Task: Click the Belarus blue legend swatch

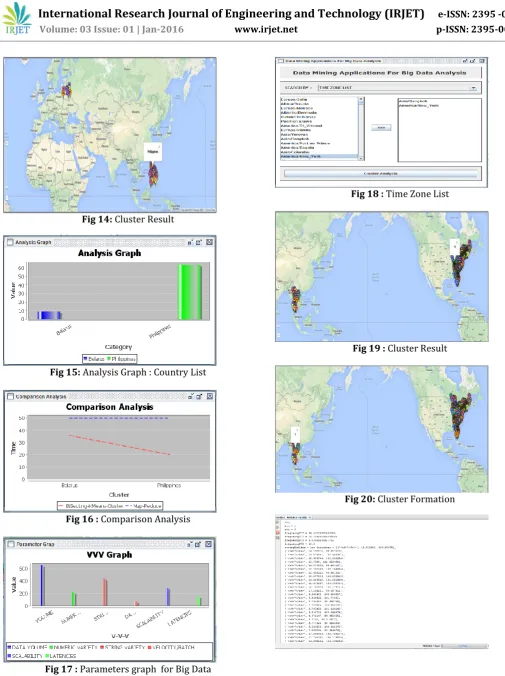Action: pos(85,359)
